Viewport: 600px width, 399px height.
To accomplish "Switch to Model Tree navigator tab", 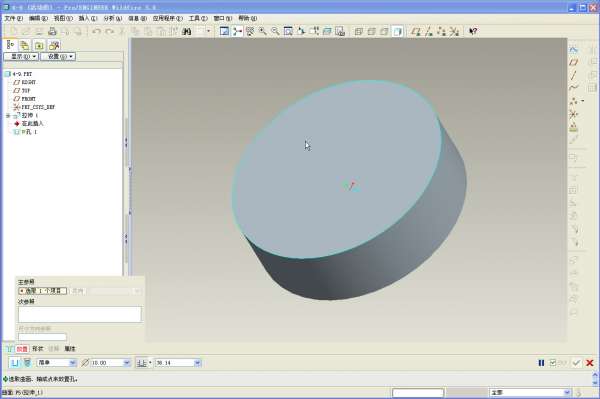I will tap(11, 45).
